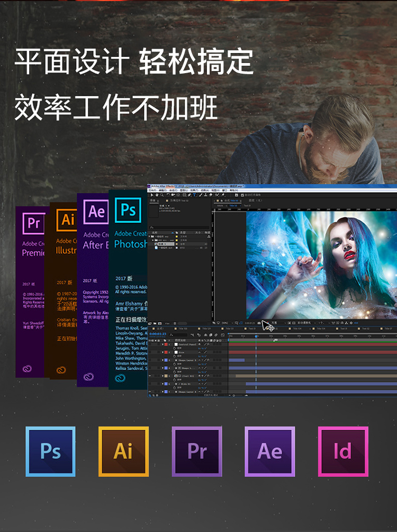This screenshot has width=397, height=532.
Task: Click the large Ai Illustrator icon
Action: pos(123,451)
